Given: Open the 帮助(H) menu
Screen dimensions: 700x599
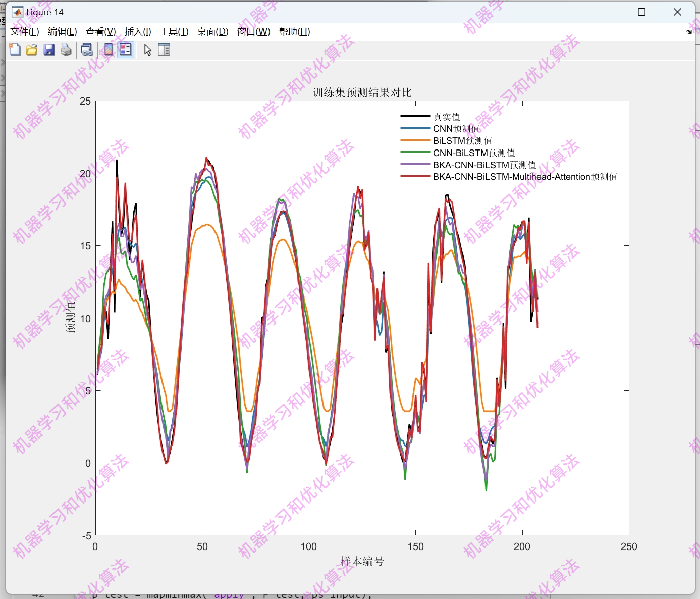Looking at the screenshot, I should [295, 32].
